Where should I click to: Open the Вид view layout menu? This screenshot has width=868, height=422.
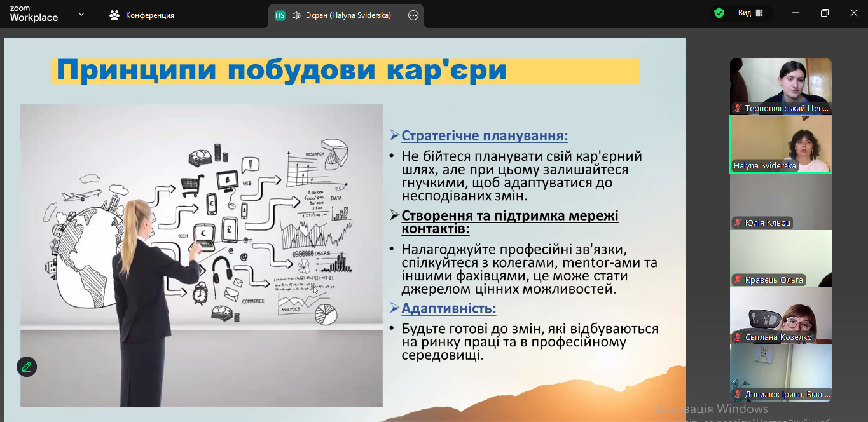click(x=750, y=13)
